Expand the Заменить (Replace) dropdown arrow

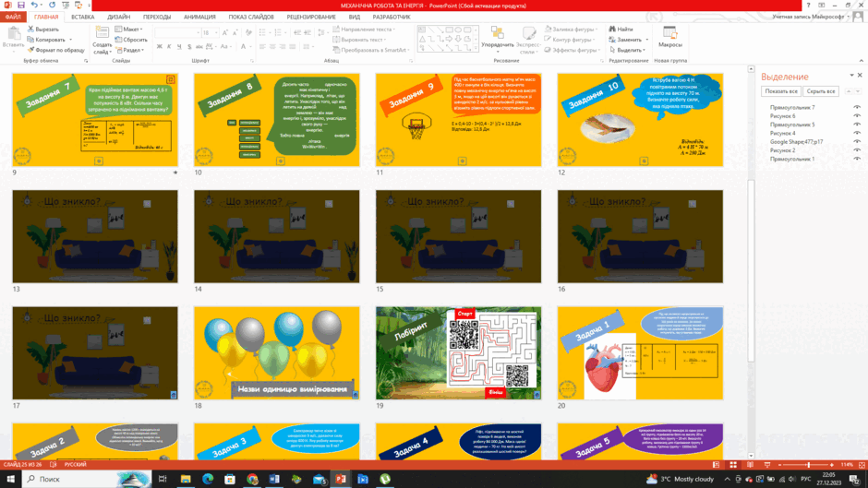tap(646, 40)
